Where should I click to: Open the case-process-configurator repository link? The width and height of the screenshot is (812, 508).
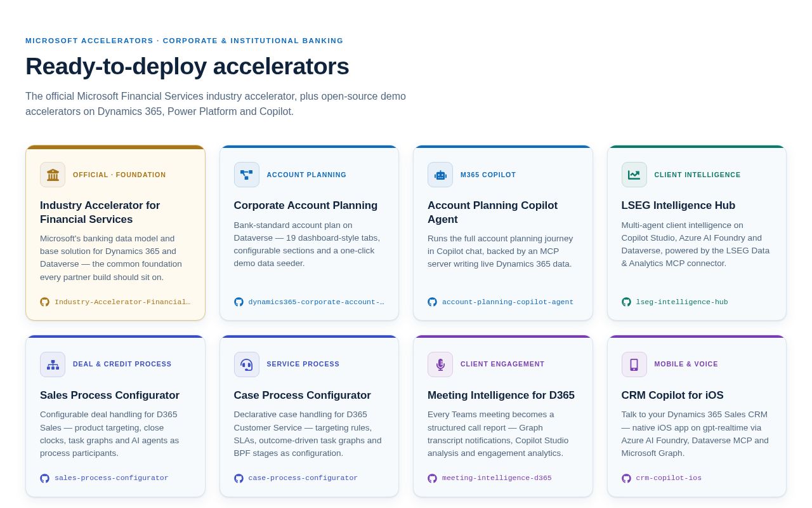(x=296, y=478)
